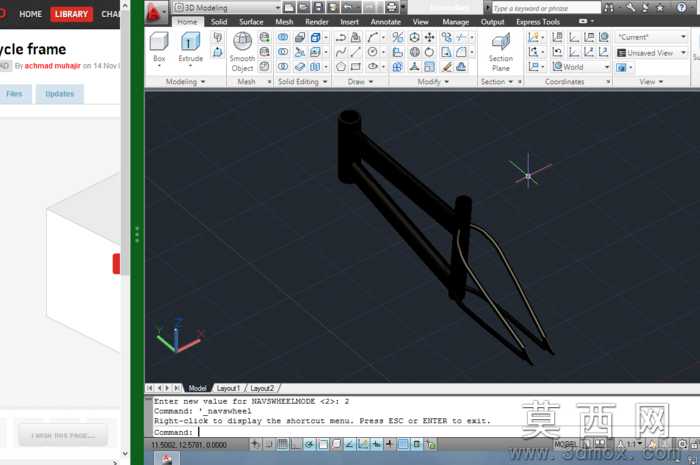The width and height of the screenshot is (700, 465).
Task: Open the Unsaved View dropdown
Action: (652, 53)
